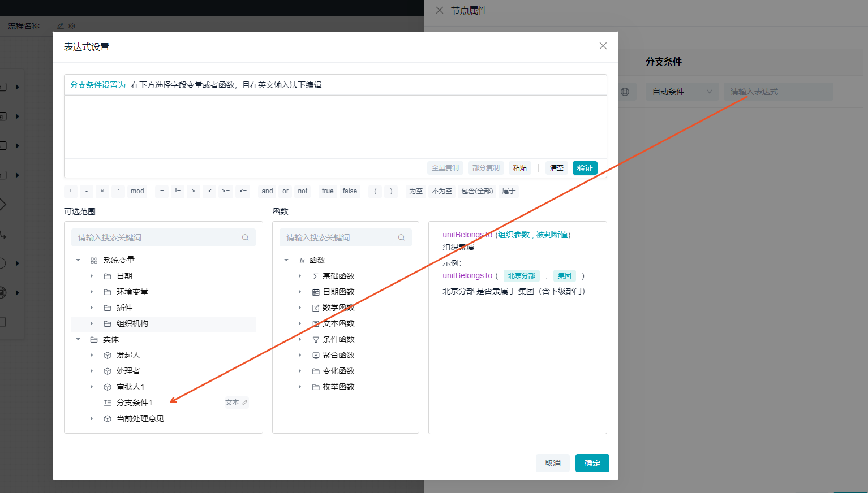Insert the mod operator
The width and height of the screenshot is (868, 493).
[137, 191]
